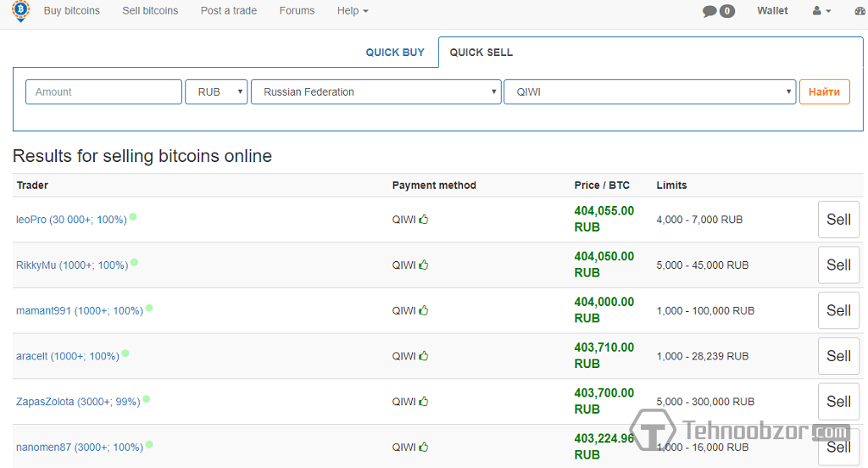Open Buy bitcoins menu item

(72, 10)
